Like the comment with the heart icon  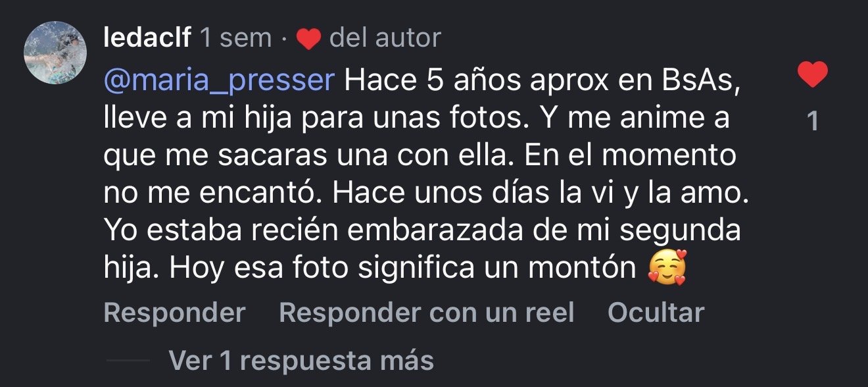click(813, 75)
